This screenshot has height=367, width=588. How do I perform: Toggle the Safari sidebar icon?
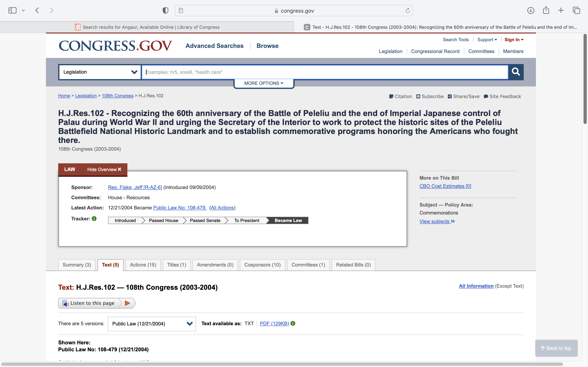tap(12, 10)
